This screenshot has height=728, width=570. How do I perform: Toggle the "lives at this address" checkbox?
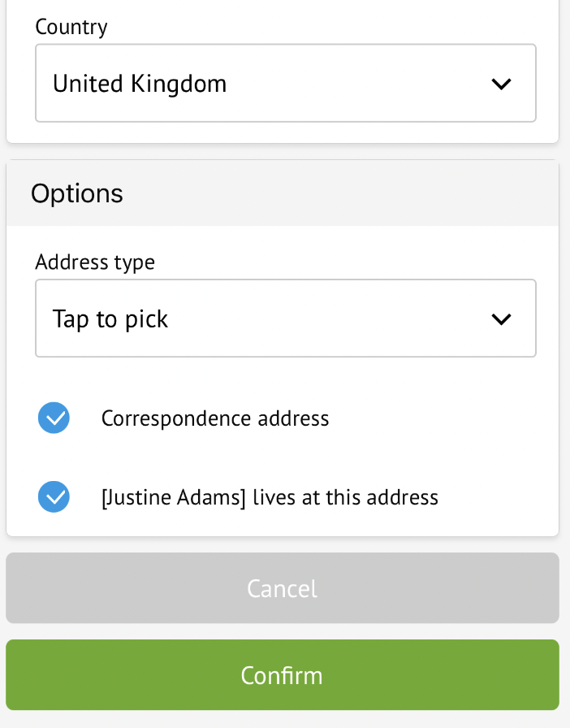[54, 497]
